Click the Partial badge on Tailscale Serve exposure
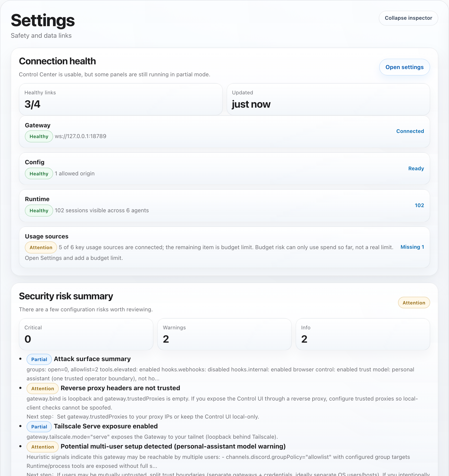 [39, 427]
